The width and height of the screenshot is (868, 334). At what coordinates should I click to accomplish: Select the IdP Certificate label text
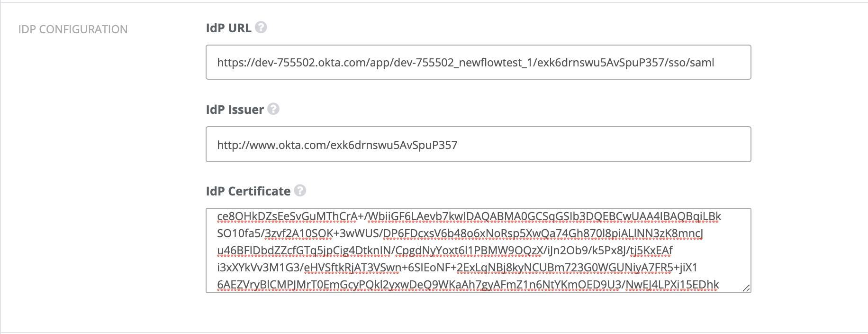248,191
